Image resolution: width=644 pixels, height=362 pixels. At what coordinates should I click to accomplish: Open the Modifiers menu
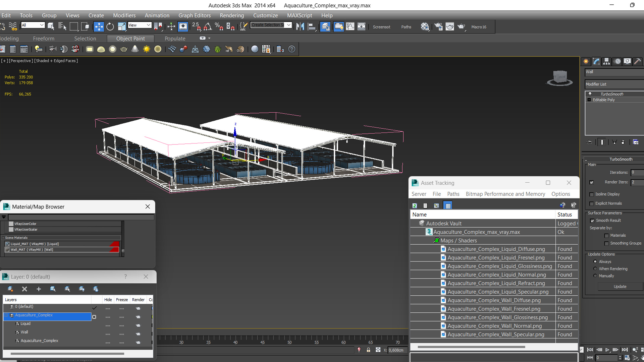[124, 15]
